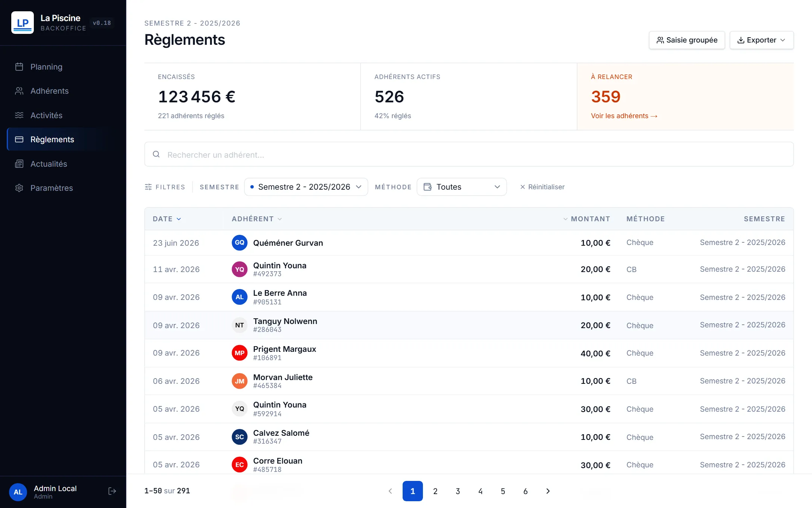
Task: Click the MP avatar of Prigent Margaux
Action: 239,353
